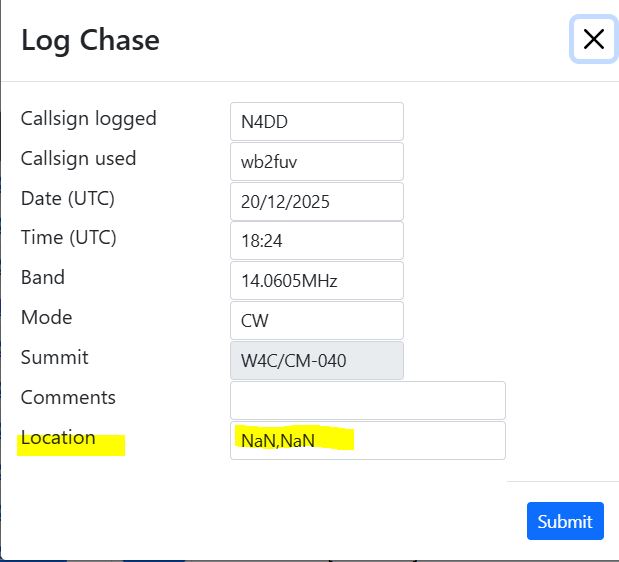619x562 pixels.
Task: Select the Date (UTC) input box
Action: (x=316, y=201)
